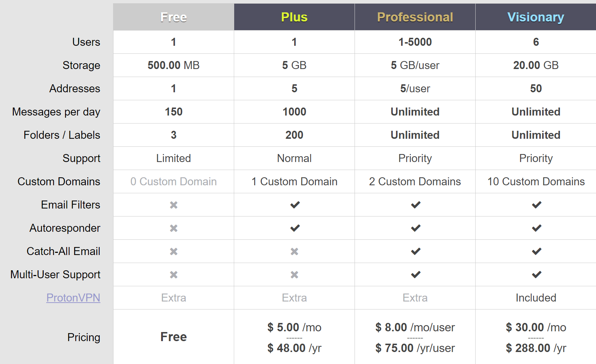
Task: Select the Free plan column header
Action: click(x=174, y=17)
